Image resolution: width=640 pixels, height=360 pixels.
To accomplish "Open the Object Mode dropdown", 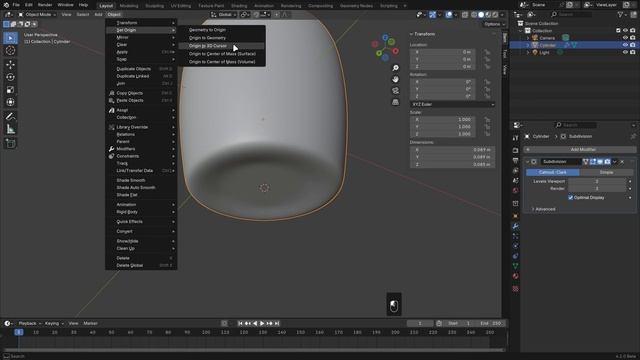I will [x=37, y=15].
